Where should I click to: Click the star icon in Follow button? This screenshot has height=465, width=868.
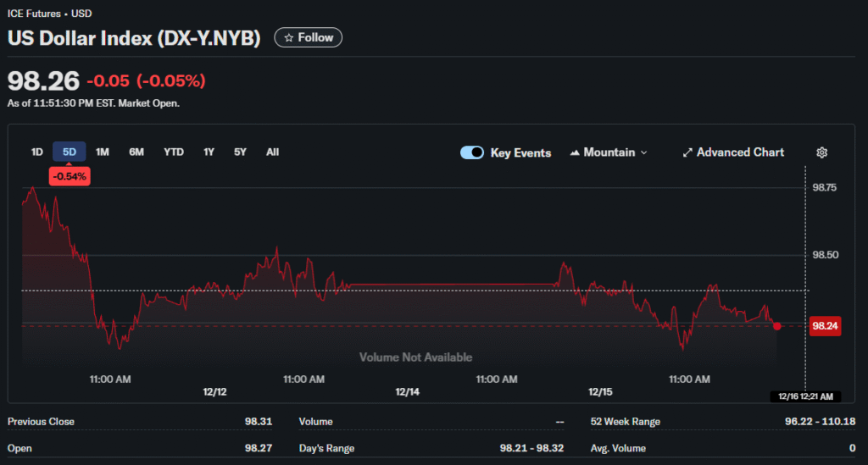(288, 37)
